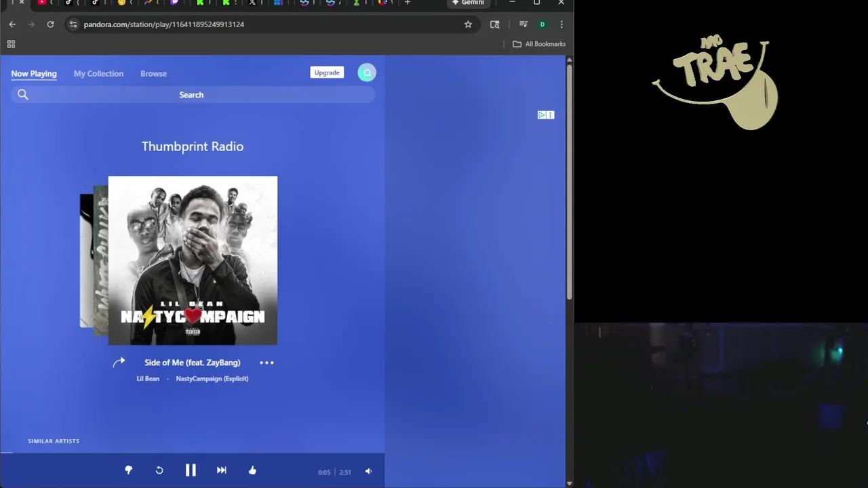Image resolution: width=868 pixels, height=488 pixels.
Task: Open the apps grid in bookmarks bar
Action: [11, 44]
